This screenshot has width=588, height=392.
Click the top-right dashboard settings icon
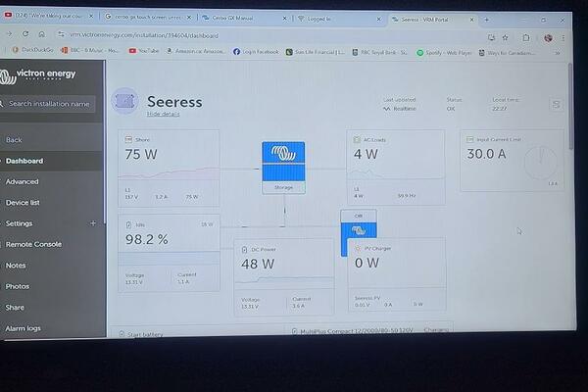556,105
